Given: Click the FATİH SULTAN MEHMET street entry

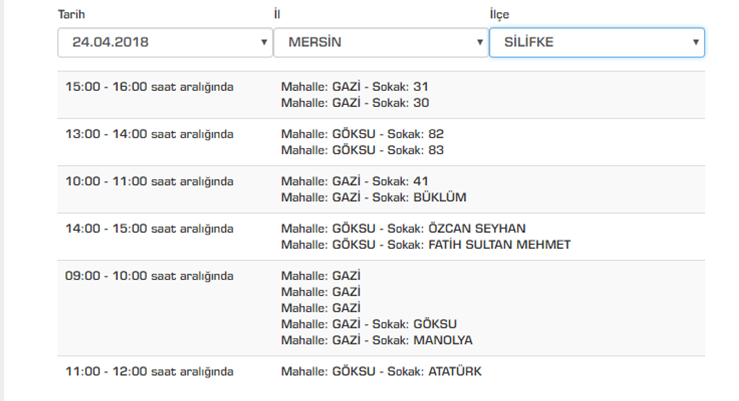Looking at the screenshot, I should tap(426, 244).
